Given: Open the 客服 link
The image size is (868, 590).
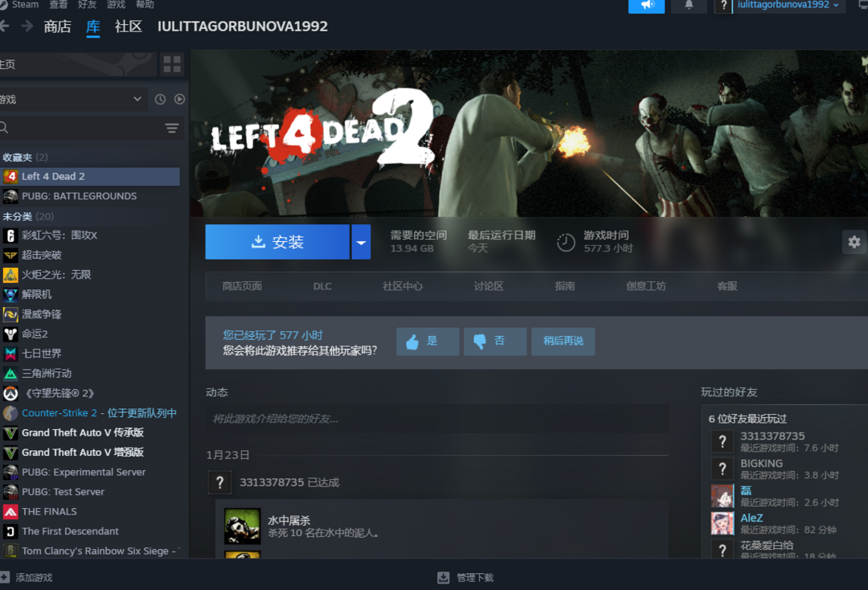Looking at the screenshot, I should pos(727,286).
